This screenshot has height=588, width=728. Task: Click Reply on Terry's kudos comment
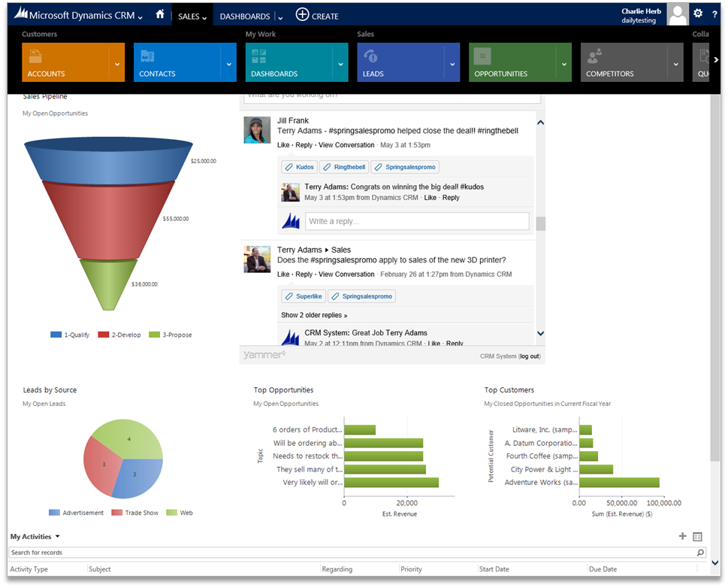[451, 198]
